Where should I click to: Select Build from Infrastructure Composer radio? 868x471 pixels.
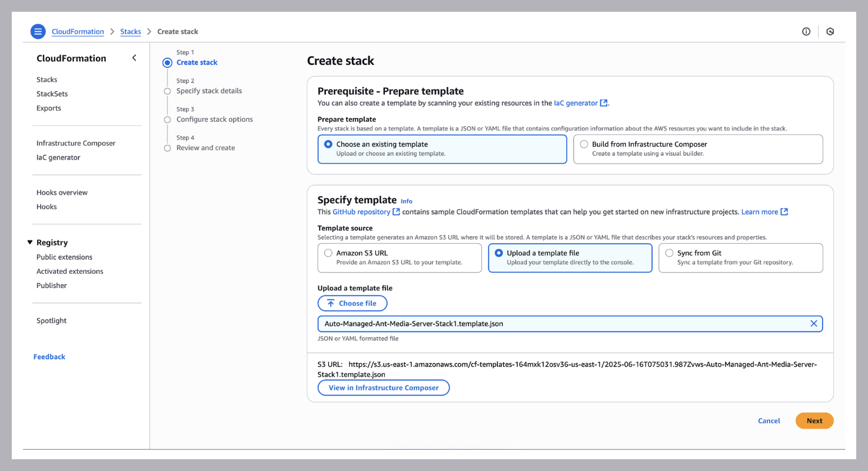[584, 144]
